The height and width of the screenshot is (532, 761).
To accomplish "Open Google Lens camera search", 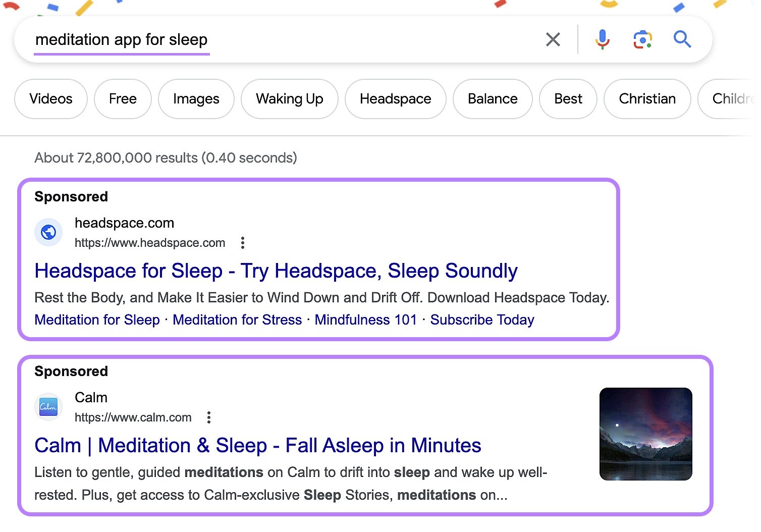I will (641, 39).
